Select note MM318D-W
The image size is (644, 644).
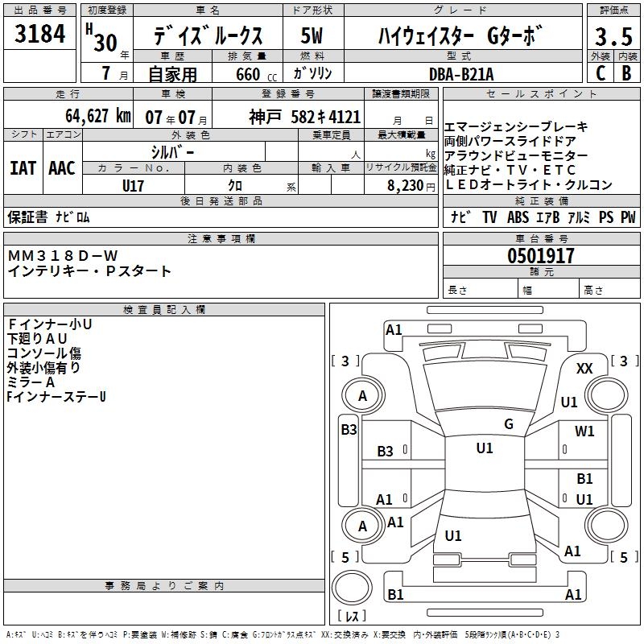click(x=63, y=256)
